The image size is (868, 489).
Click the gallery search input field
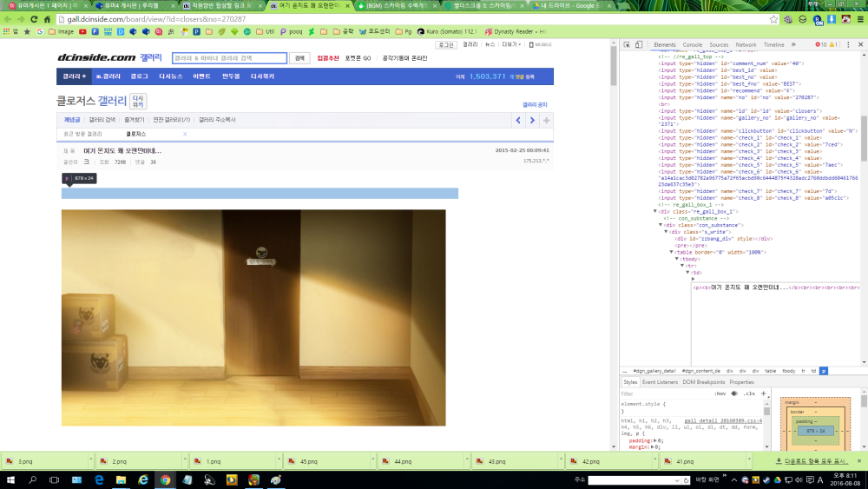[x=228, y=58]
